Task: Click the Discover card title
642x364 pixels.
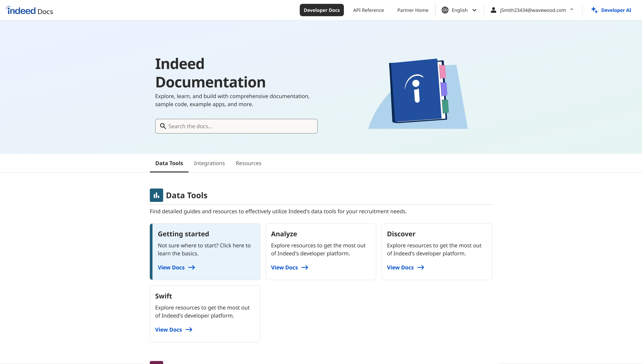Action: point(401,234)
